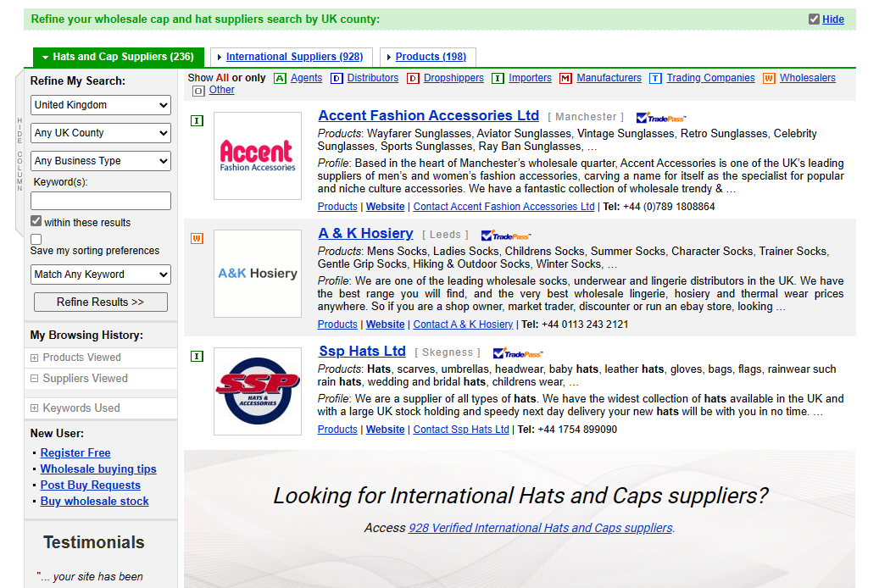Click the Keyword(s) text input field
The image size is (879, 588).
click(101, 201)
